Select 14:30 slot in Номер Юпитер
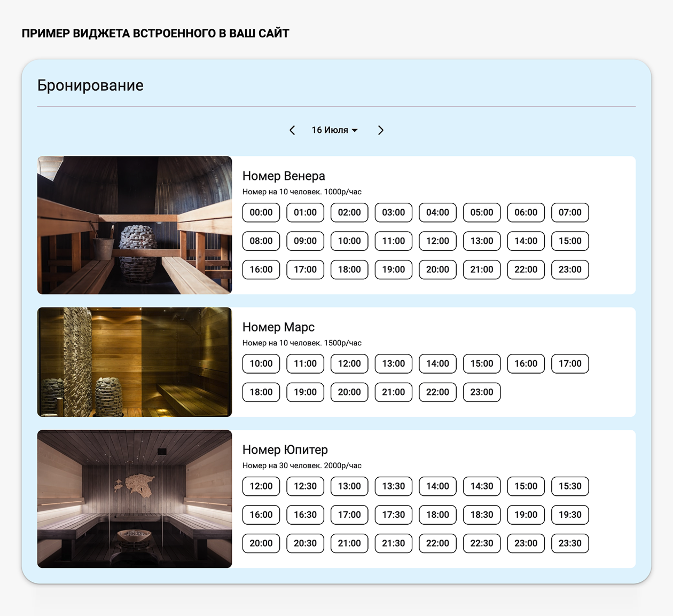The width and height of the screenshot is (673, 616). [x=482, y=486]
